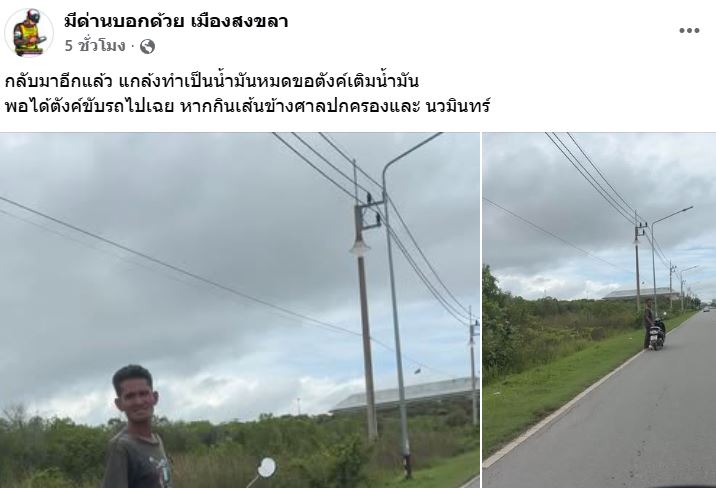This screenshot has height=488, width=716.
Task: Click the phrase กลับมาอีกแล้ว in post text
Action: 58,82
